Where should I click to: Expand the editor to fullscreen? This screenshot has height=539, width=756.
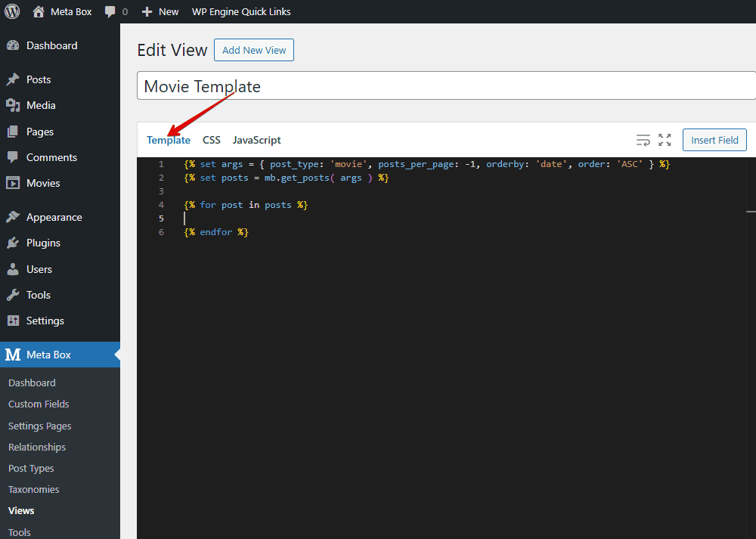coord(665,139)
